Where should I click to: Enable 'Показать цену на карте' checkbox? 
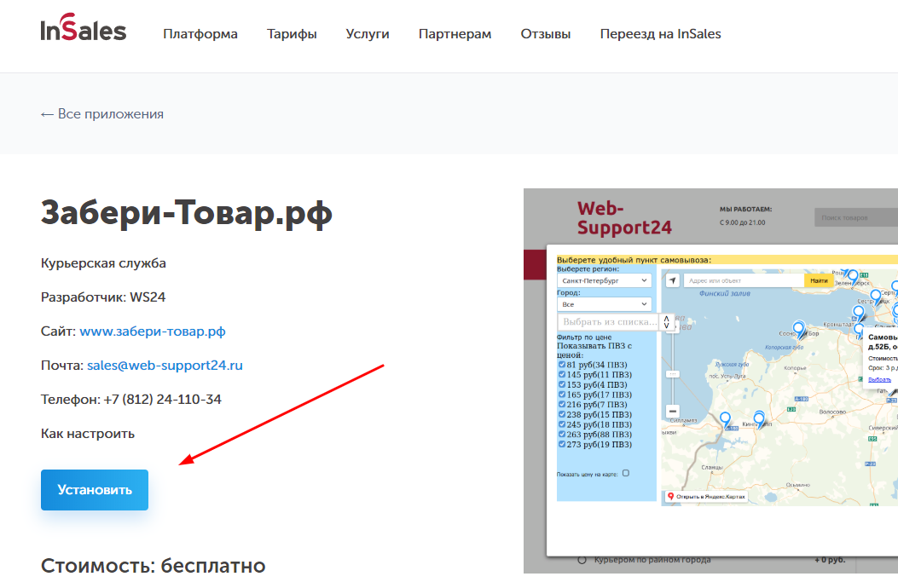coord(626,473)
